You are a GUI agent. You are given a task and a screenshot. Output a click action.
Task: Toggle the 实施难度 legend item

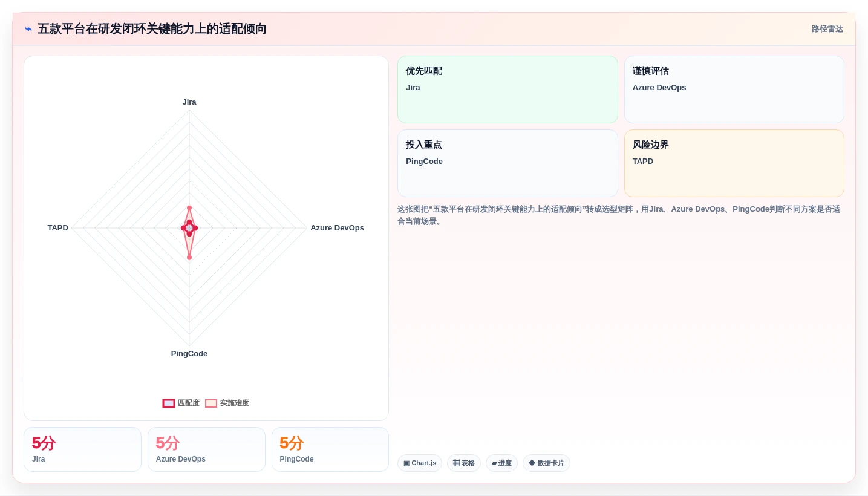coord(227,403)
